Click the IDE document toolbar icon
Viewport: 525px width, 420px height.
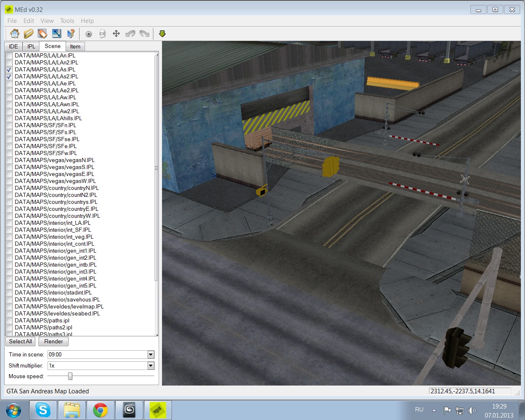[x=103, y=34]
